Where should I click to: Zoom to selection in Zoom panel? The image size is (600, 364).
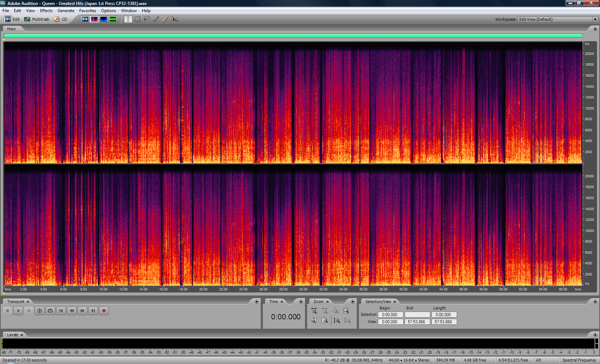[x=346, y=311]
